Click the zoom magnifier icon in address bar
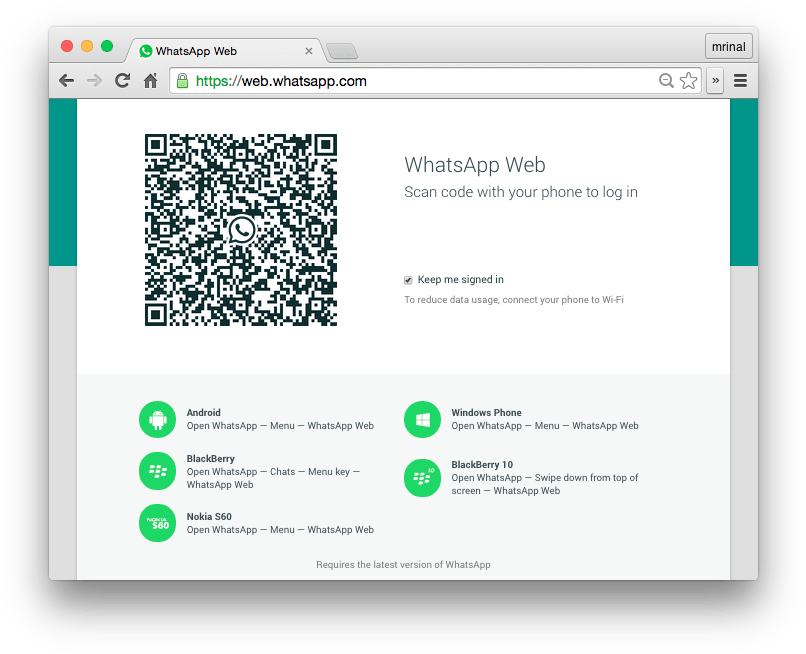The width and height of the screenshot is (806, 654). coord(666,81)
